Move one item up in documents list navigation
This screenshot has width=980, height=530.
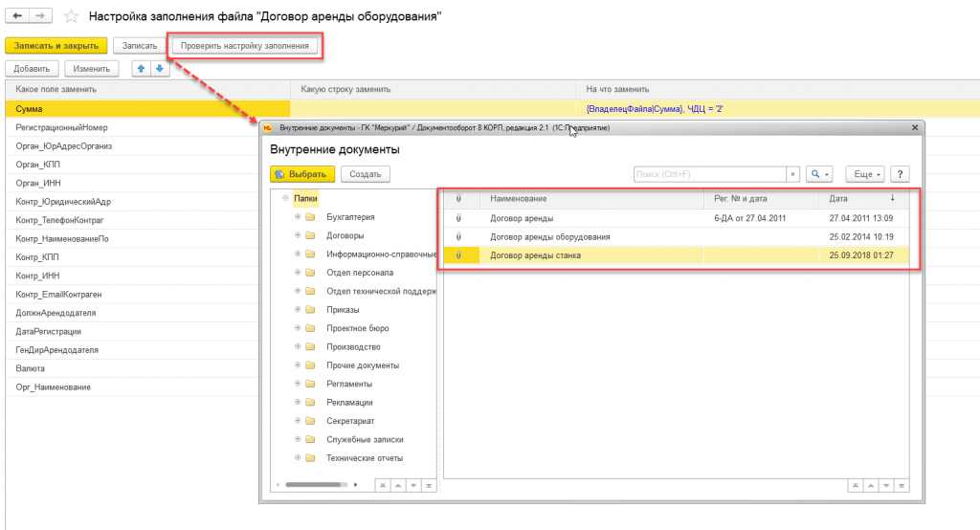pyautogui.click(x=871, y=486)
